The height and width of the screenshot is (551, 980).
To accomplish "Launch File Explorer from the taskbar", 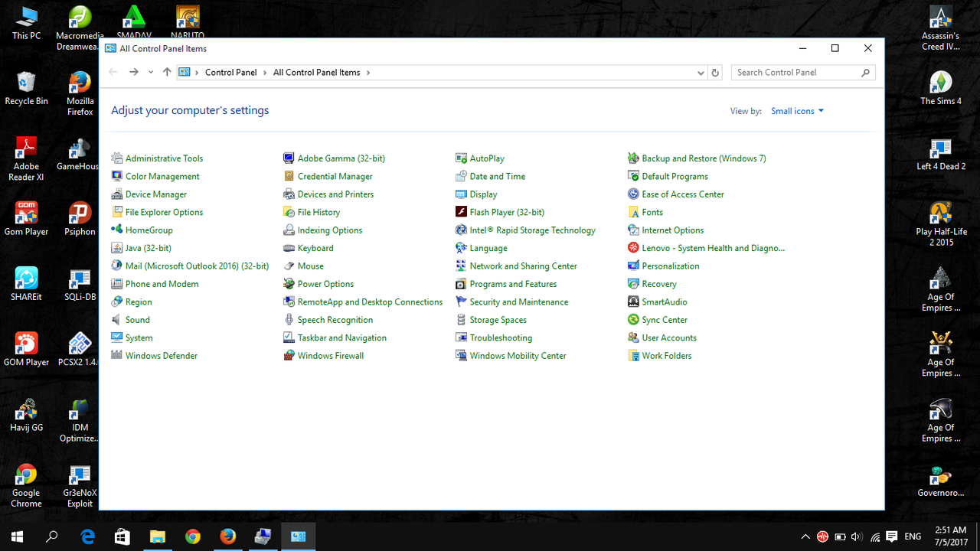I will 157,537.
